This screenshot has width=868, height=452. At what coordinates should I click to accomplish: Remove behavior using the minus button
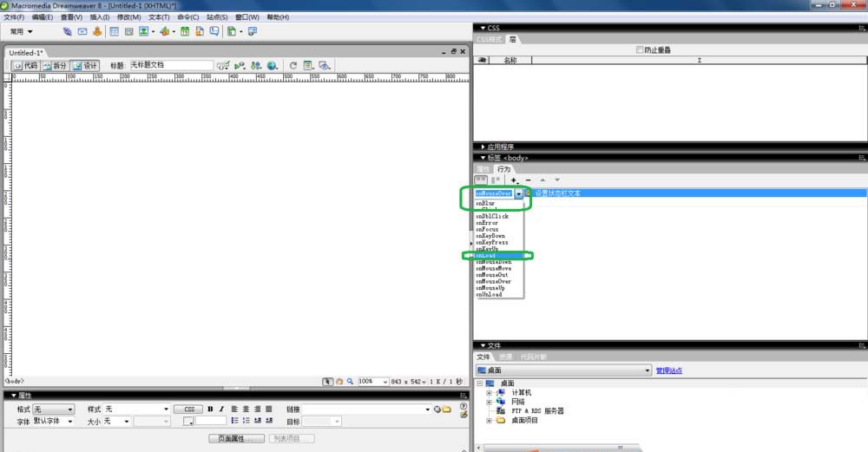coord(529,180)
